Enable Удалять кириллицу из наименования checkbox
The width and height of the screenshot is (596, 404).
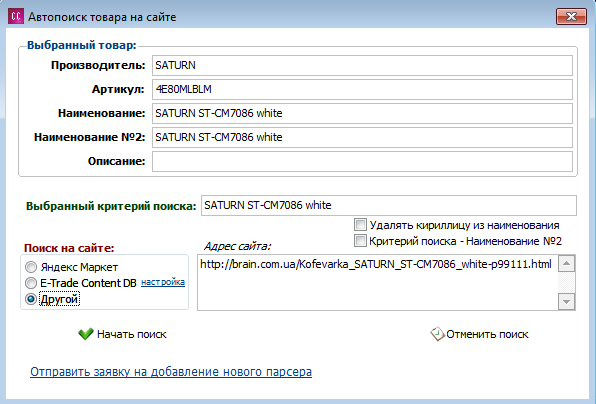coord(360,225)
